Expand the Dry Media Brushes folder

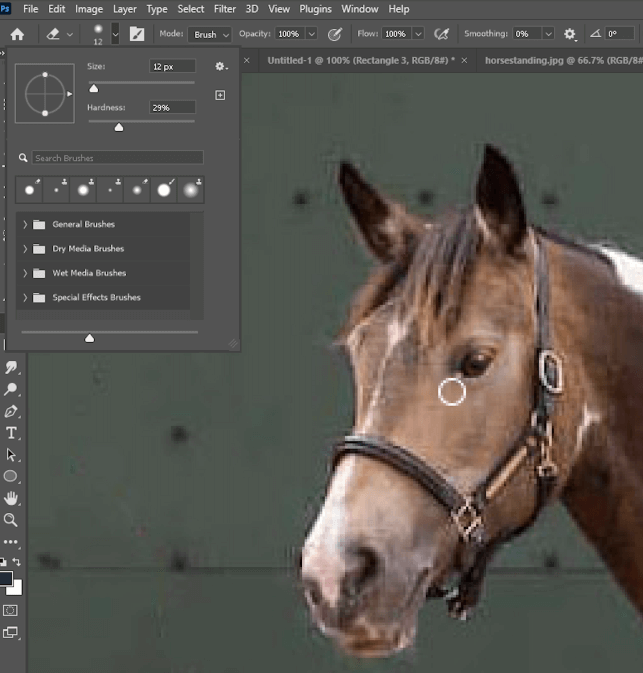25,249
